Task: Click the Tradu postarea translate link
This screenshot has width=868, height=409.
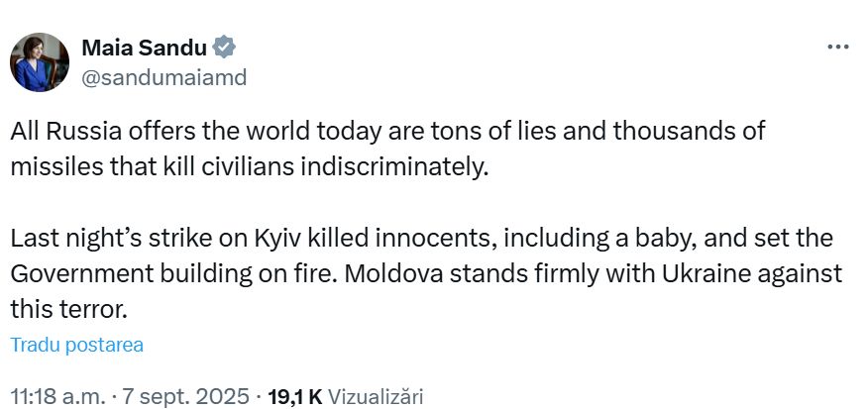Action: pos(77,345)
